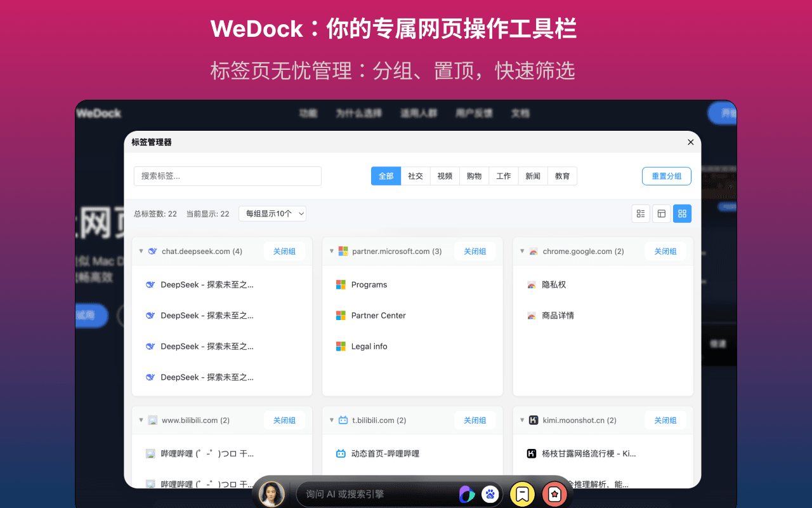The height and width of the screenshot is (508, 812).
Task: Click 关闭组 for kimi.moonshot.cn group
Action: [x=665, y=420]
